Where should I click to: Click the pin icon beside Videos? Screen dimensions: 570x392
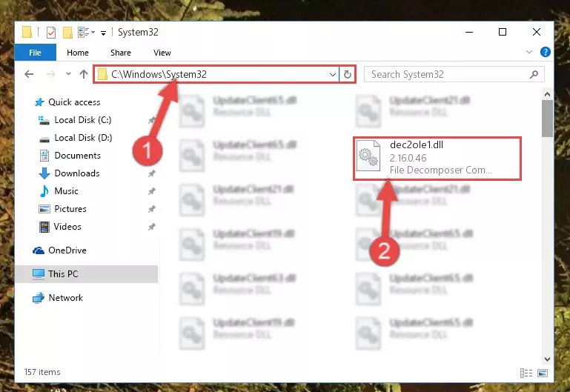pos(152,227)
